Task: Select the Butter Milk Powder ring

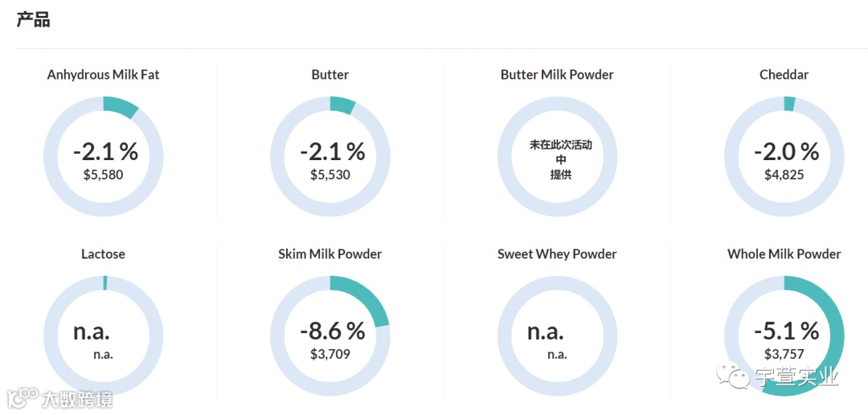Action: (x=558, y=156)
